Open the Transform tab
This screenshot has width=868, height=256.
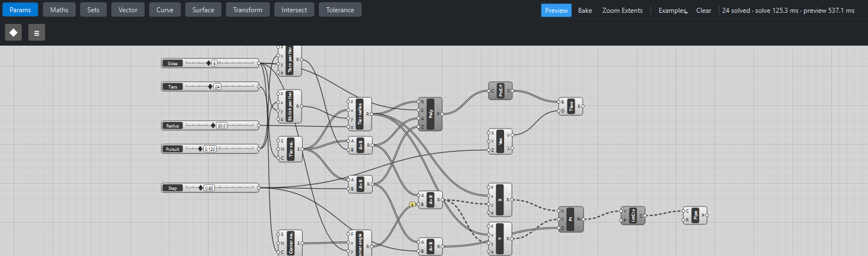[x=248, y=9]
